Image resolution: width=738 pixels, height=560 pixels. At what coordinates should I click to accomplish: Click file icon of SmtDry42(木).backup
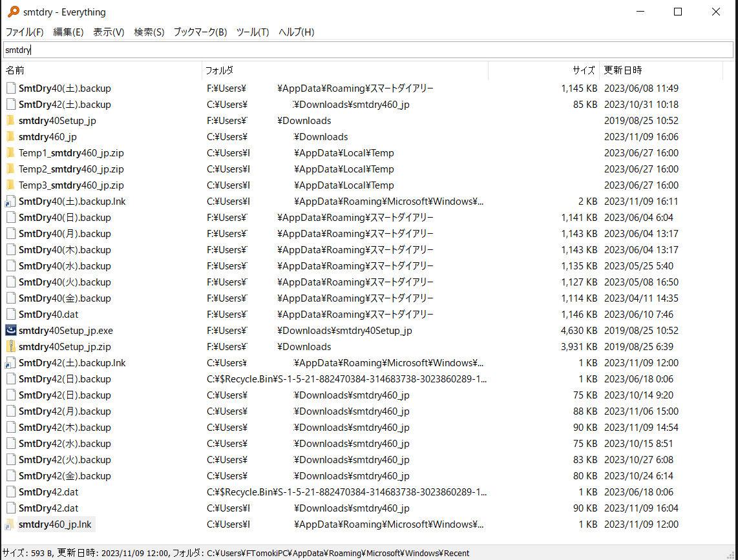pyautogui.click(x=11, y=428)
